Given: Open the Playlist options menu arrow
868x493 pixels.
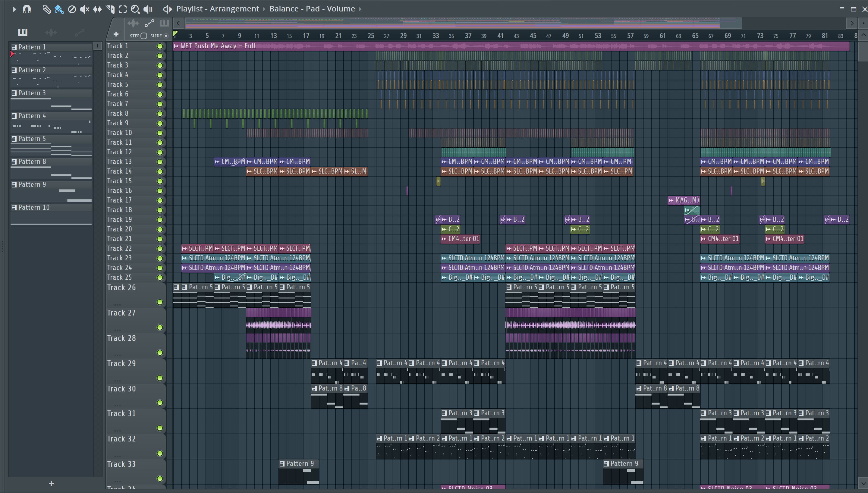Looking at the screenshot, I should [14, 9].
